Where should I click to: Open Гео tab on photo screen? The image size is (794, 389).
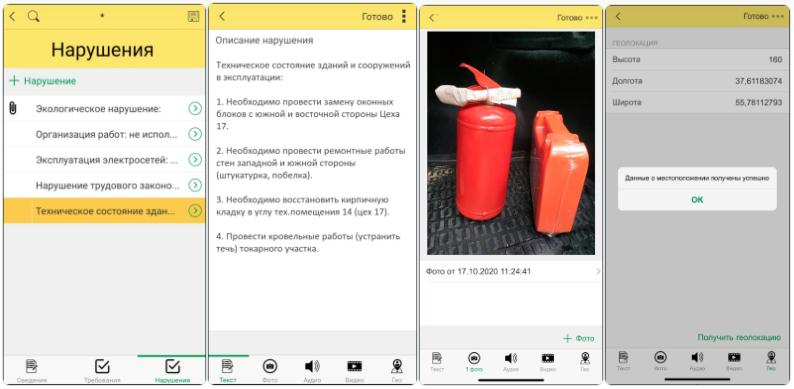coord(585,362)
